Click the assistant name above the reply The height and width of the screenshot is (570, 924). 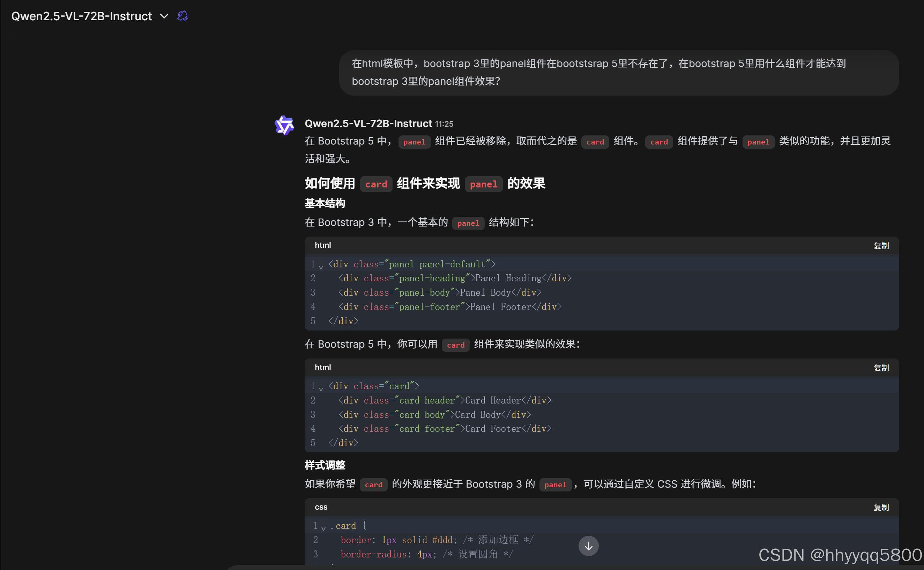click(368, 124)
